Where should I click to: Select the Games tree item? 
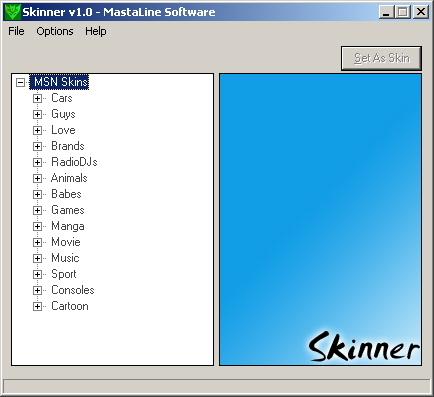68,210
